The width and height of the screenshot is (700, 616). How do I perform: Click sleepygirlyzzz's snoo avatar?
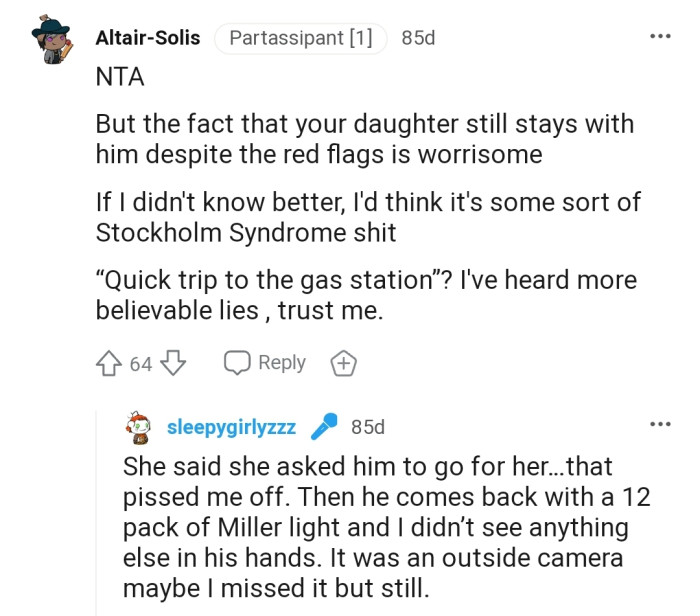click(x=139, y=428)
